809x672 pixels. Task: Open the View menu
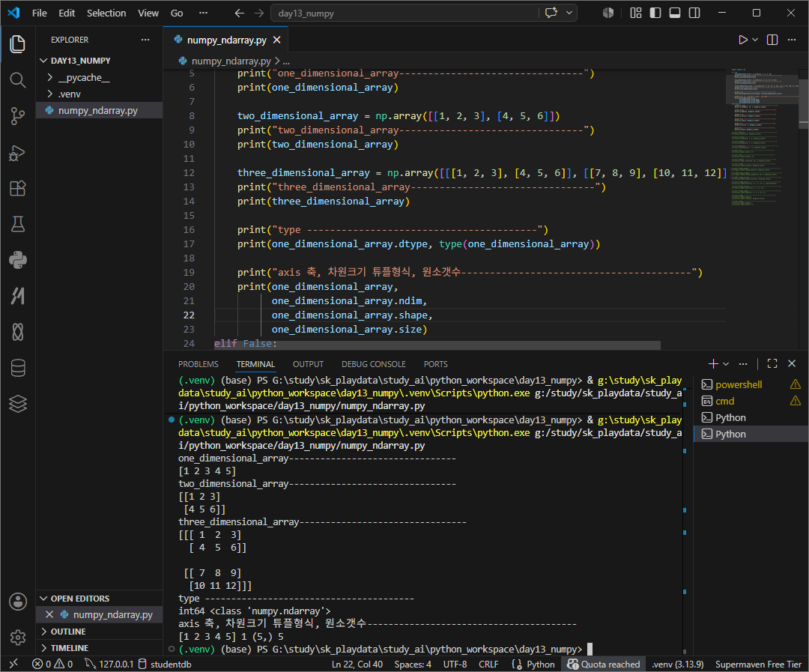coord(148,13)
